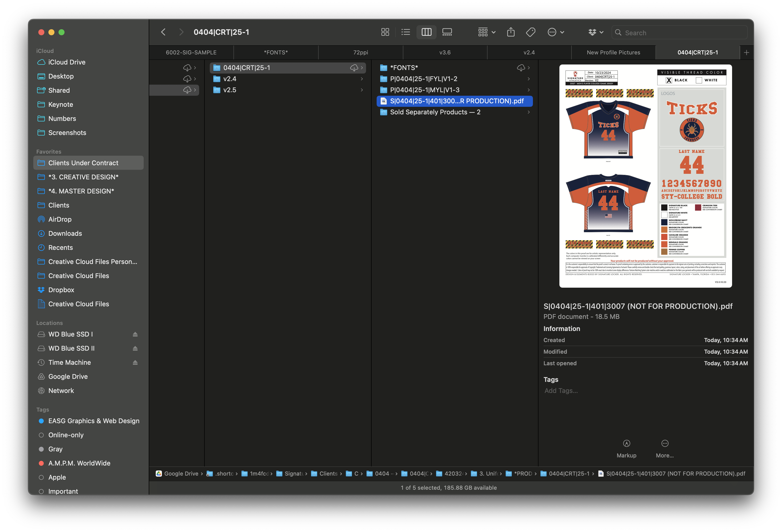This screenshot has height=532, width=782.
Task: Switch to gallery view
Action: (447, 32)
